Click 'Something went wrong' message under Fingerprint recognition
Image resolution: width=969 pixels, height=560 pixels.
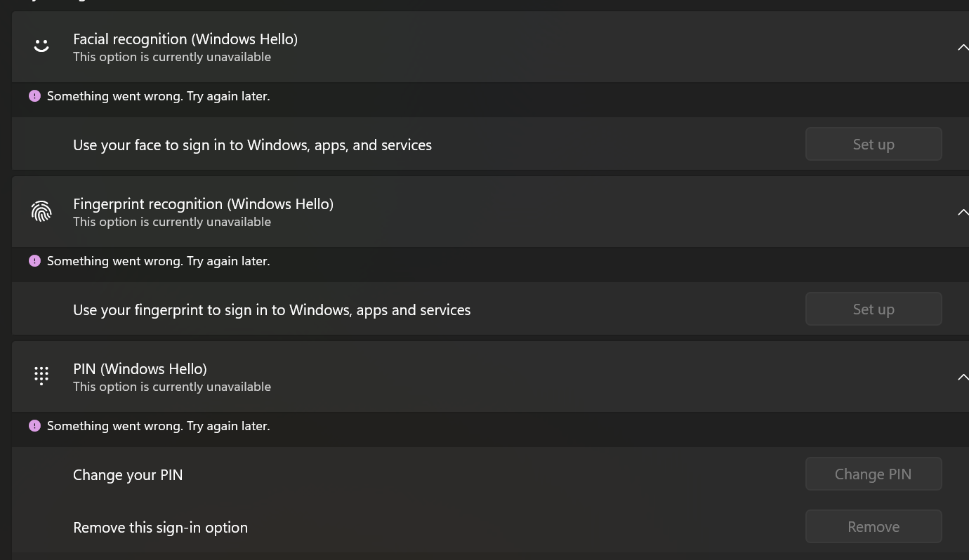(x=159, y=261)
